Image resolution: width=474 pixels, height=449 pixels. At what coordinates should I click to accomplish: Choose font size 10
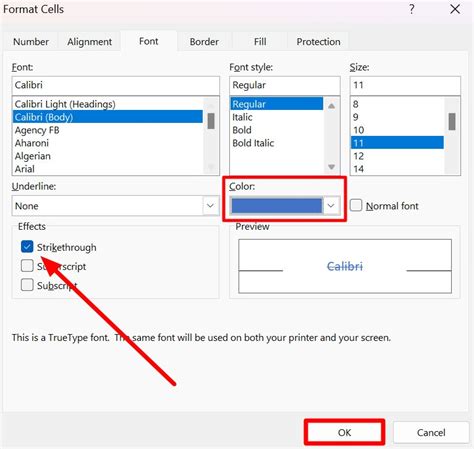click(397, 130)
